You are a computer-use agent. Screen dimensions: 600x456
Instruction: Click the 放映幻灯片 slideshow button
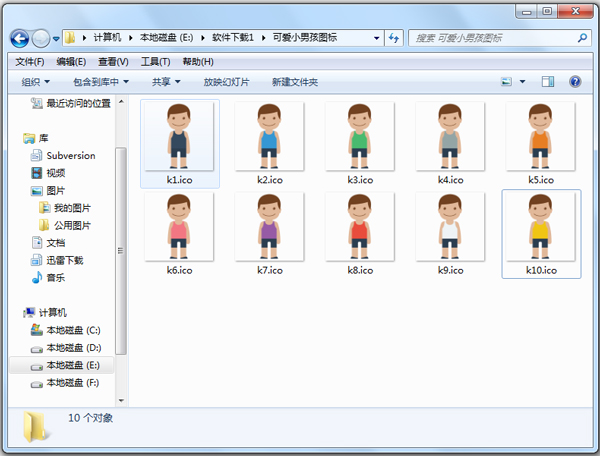pyautogui.click(x=226, y=82)
